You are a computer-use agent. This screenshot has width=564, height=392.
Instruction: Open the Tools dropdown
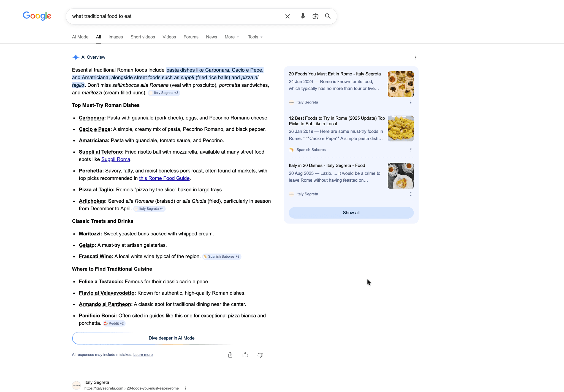(255, 37)
